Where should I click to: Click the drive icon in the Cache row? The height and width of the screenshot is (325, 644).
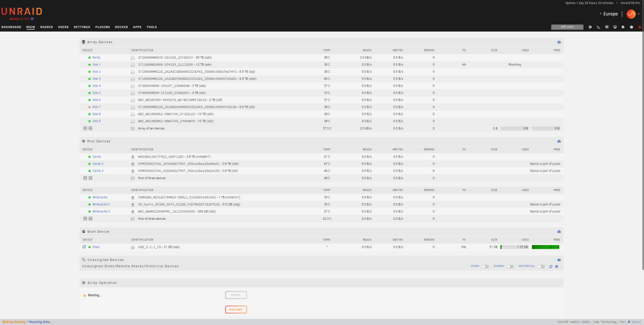[133, 157]
